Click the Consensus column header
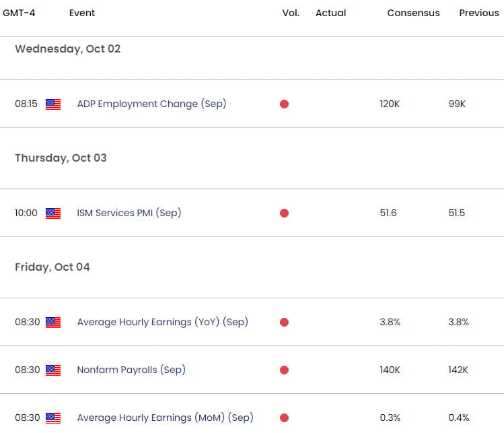504x433 pixels. coord(413,13)
